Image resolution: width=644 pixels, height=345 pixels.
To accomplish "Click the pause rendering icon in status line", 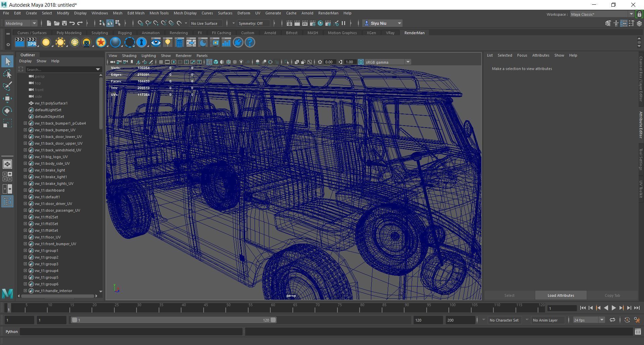I will coord(343,23).
